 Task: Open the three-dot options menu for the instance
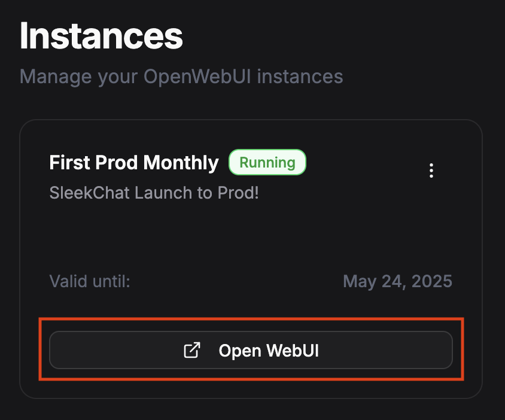click(x=431, y=171)
